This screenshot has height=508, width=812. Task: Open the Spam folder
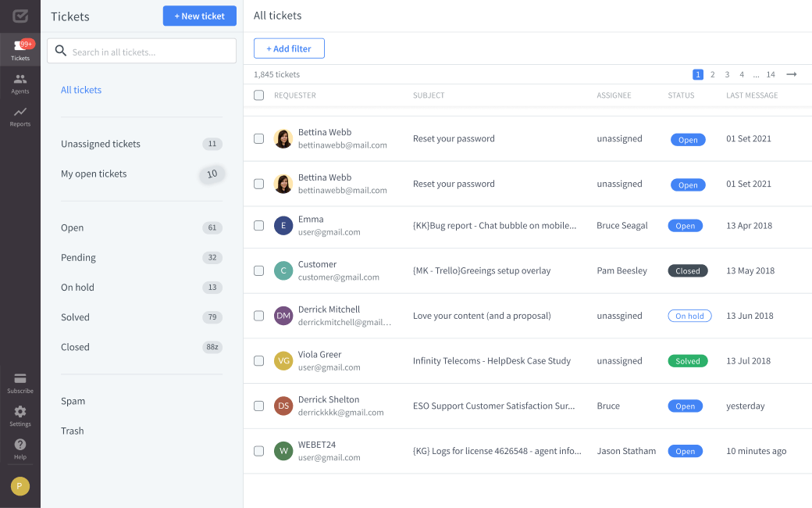[73, 401]
